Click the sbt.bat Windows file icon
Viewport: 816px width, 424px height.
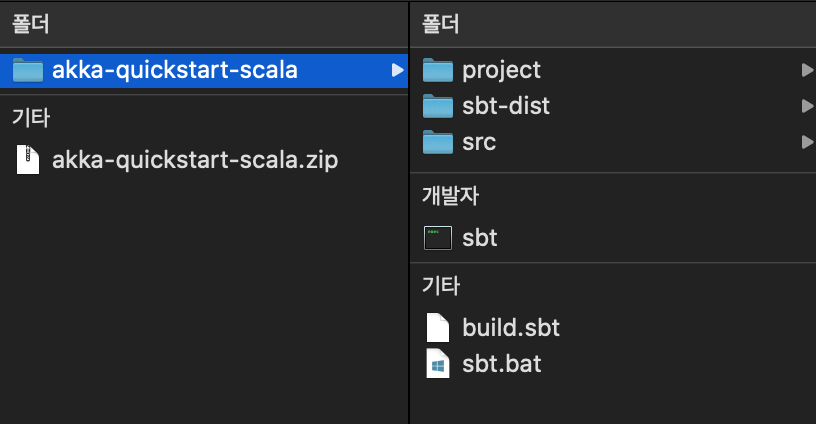438,363
